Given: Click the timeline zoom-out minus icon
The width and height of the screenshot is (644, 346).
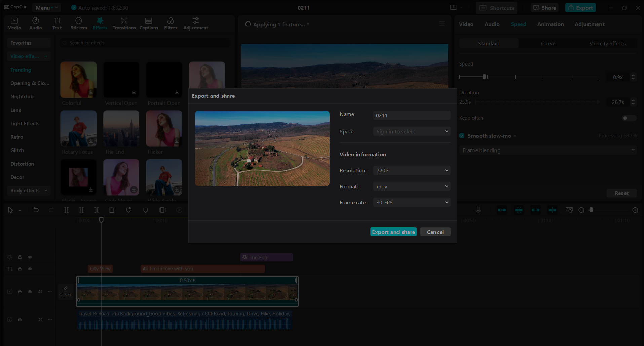Looking at the screenshot, I should tap(581, 210).
